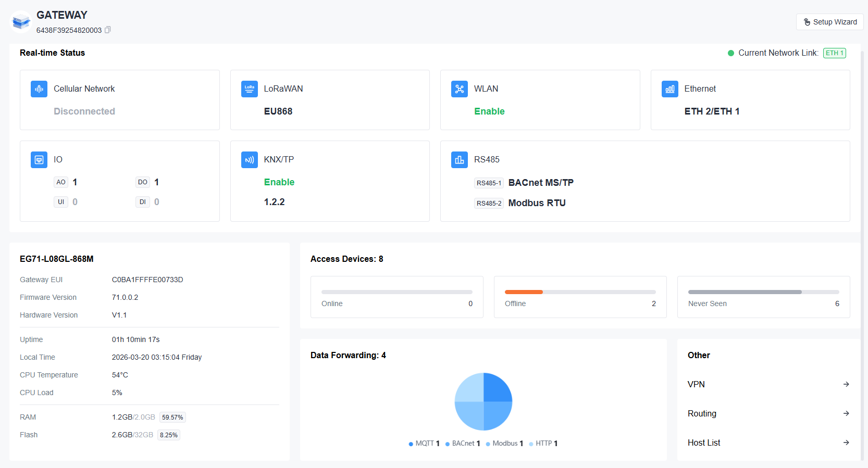Copy the gateway serial number
This screenshot has width=868, height=468.
coord(108,30)
